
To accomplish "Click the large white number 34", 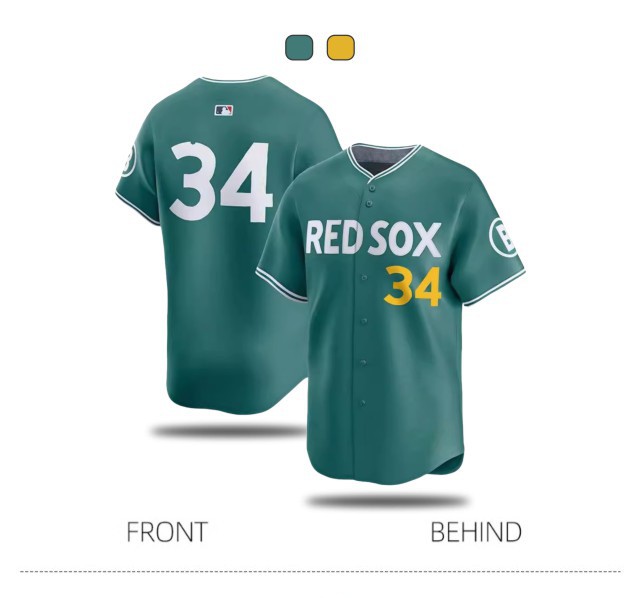I will point(220,182).
